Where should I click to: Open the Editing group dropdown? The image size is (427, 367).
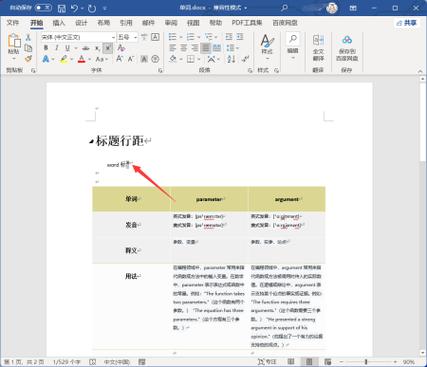[x=293, y=47]
